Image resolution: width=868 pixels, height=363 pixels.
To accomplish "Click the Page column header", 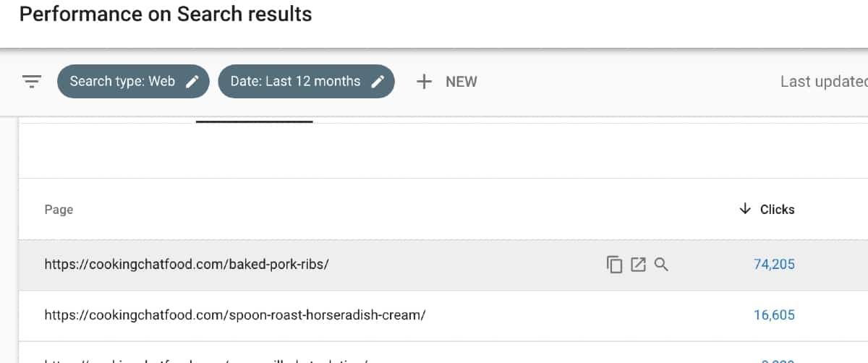I will pyautogui.click(x=59, y=210).
